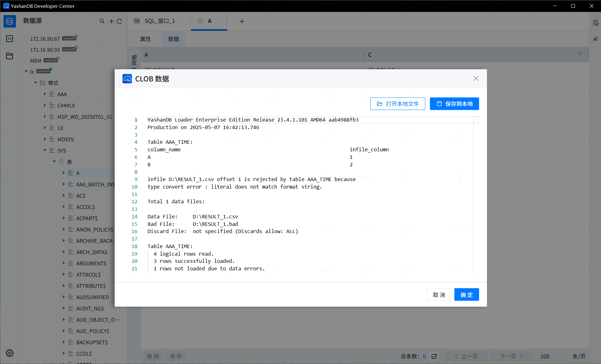Close the CLOB data dialog

(476, 78)
